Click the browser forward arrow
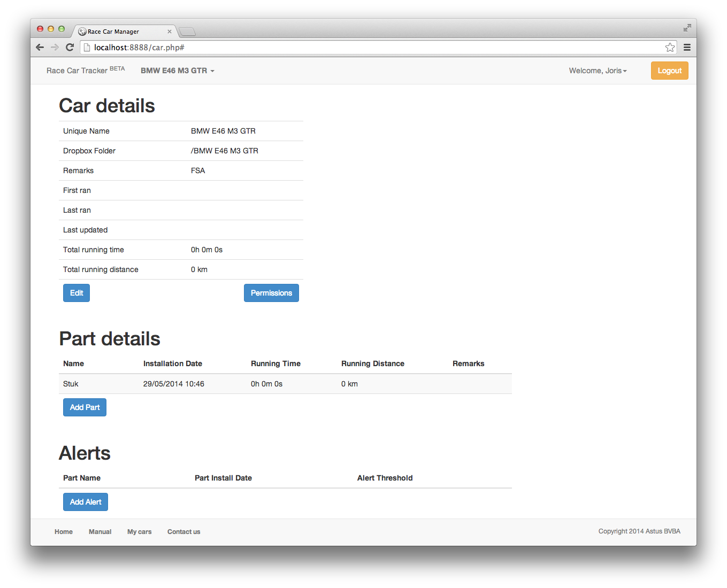The height and width of the screenshot is (588, 727). click(55, 48)
